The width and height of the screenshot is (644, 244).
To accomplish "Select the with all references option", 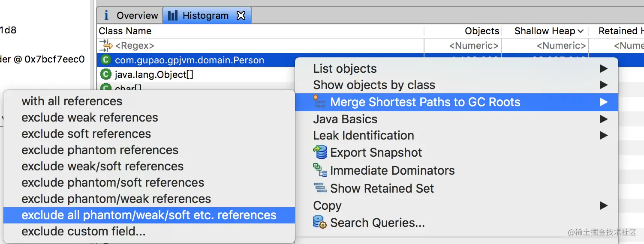I will pos(72,101).
